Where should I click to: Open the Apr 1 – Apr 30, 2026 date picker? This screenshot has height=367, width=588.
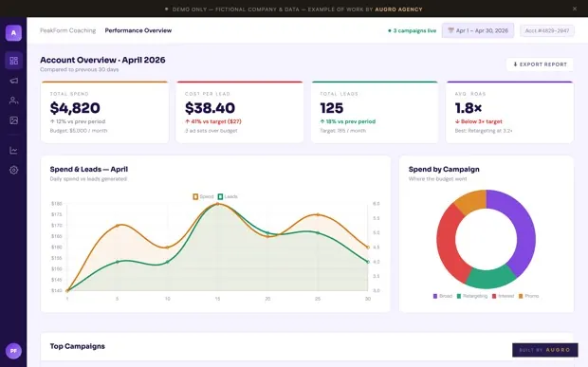tap(478, 30)
